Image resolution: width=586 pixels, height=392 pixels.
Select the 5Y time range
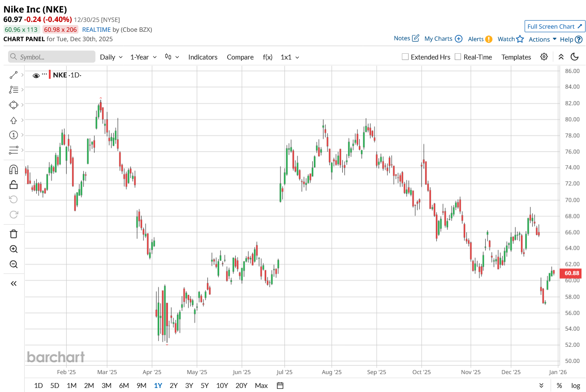(205, 385)
